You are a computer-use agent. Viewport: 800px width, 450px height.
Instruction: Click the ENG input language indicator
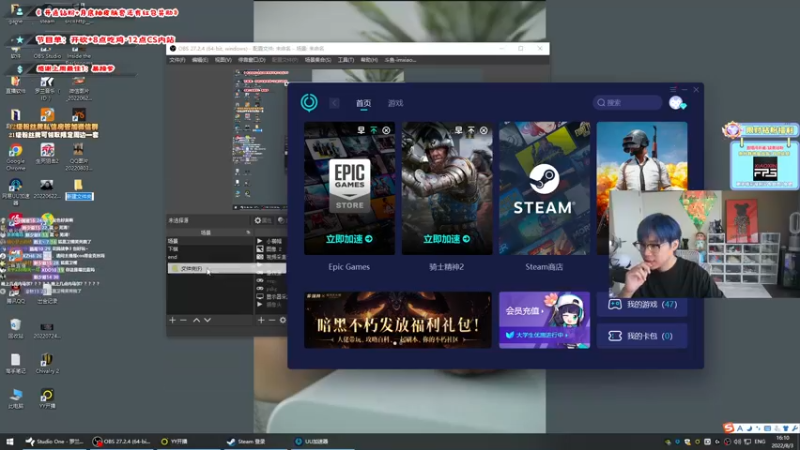(760, 441)
